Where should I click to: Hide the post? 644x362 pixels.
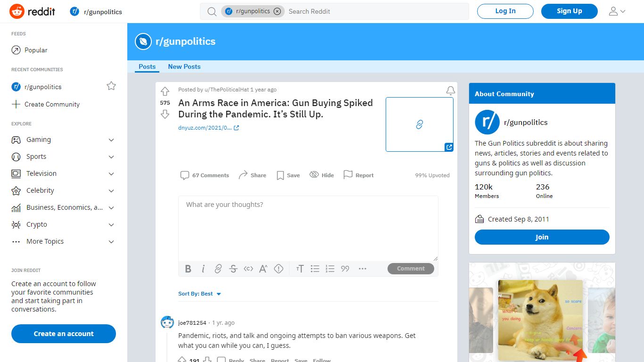[322, 175]
